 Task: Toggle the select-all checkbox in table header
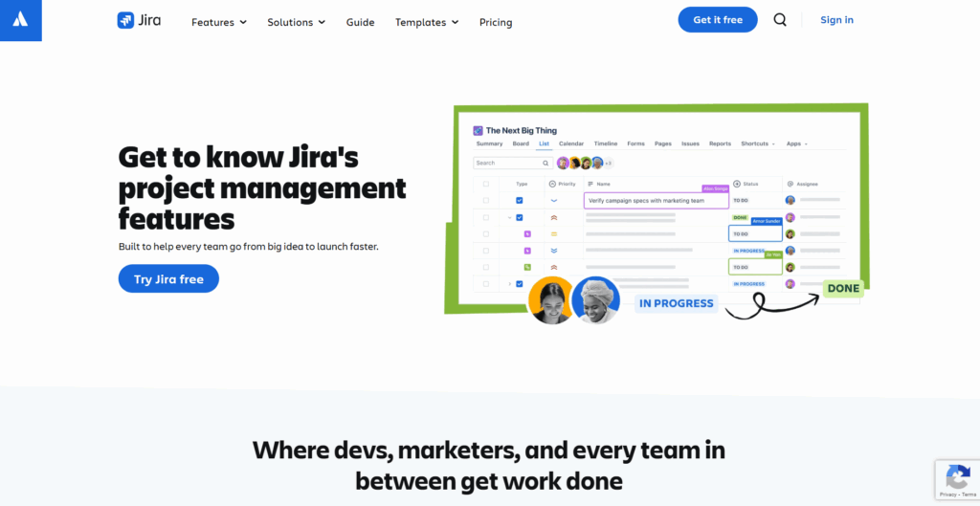tap(486, 184)
